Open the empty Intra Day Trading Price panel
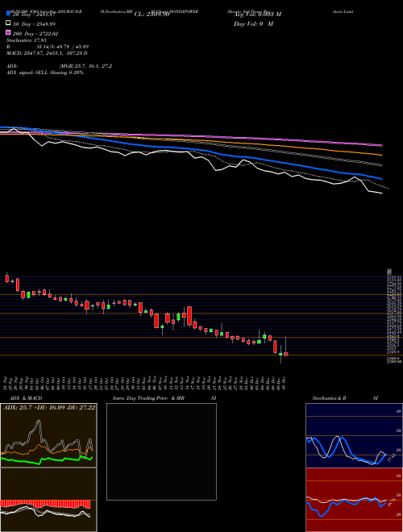 (x=161, y=451)
